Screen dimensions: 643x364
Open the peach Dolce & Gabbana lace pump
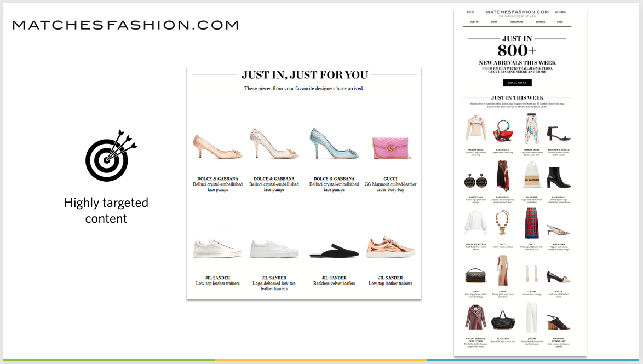click(x=217, y=146)
